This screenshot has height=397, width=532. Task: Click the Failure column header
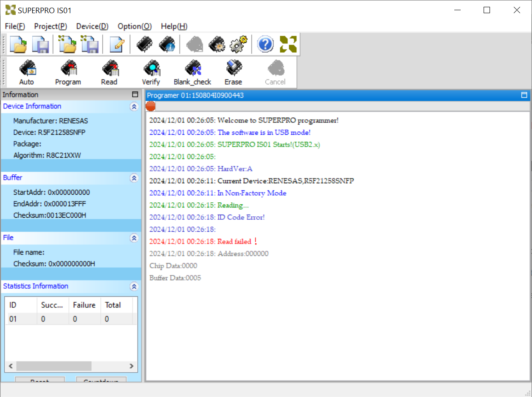tap(84, 305)
